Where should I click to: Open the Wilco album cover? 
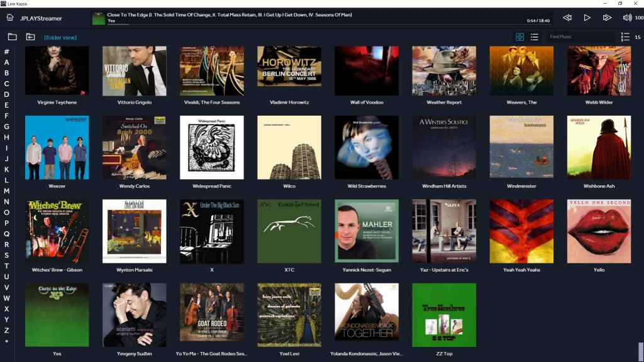pyautogui.click(x=289, y=147)
